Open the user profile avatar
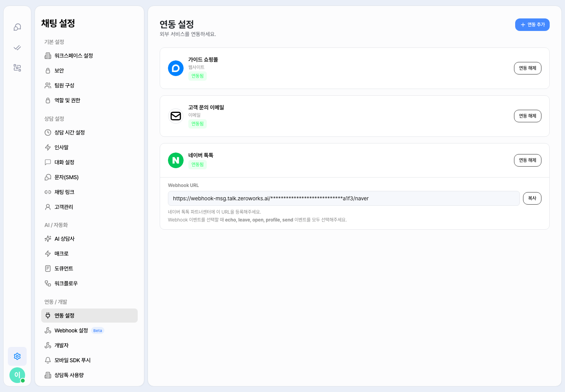Viewport: 565px width, 392px height. click(17, 375)
